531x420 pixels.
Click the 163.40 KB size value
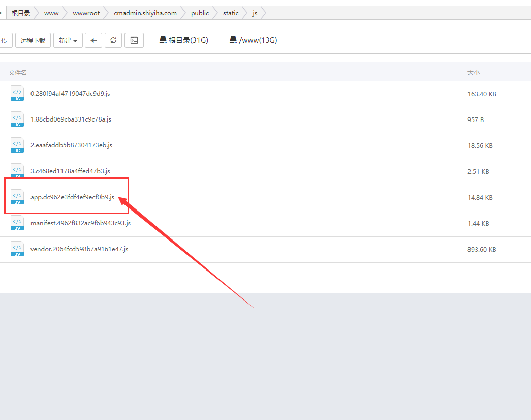(482, 94)
